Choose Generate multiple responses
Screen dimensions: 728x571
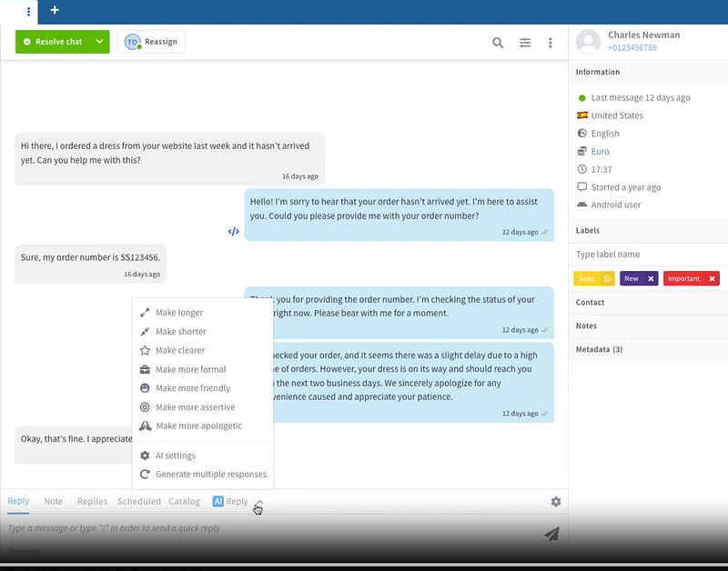click(210, 475)
